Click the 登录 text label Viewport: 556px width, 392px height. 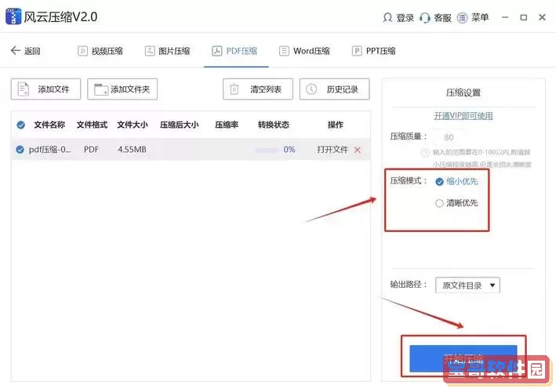(x=405, y=18)
